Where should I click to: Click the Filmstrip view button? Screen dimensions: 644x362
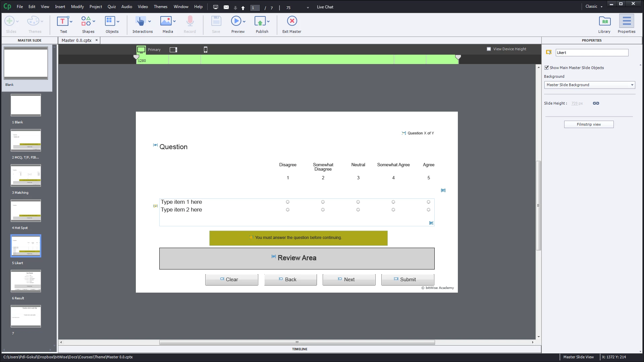pos(589,124)
